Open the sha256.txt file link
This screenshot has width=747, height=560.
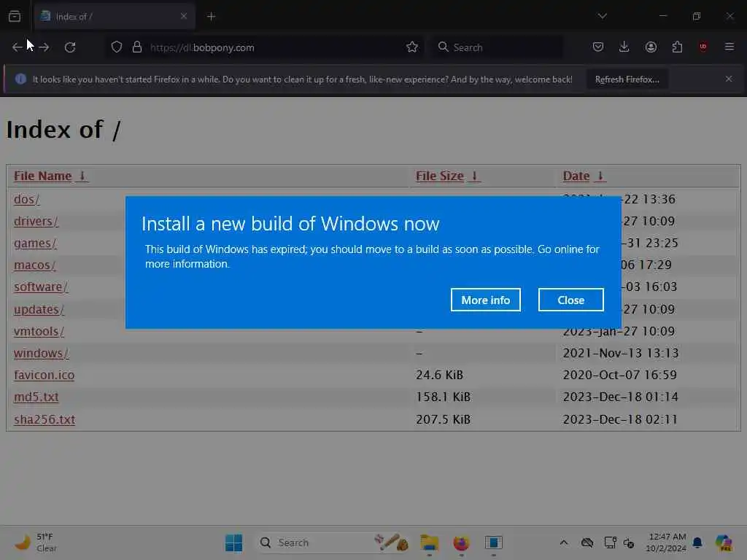(44, 419)
